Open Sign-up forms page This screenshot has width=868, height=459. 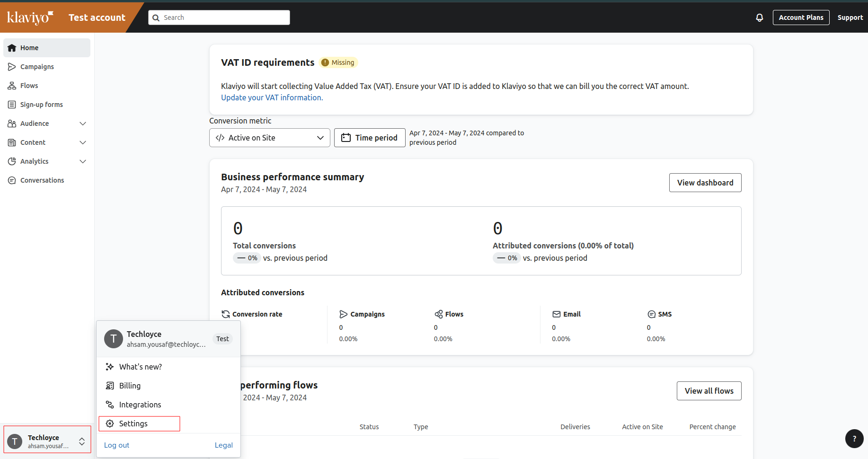(x=47, y=105)
